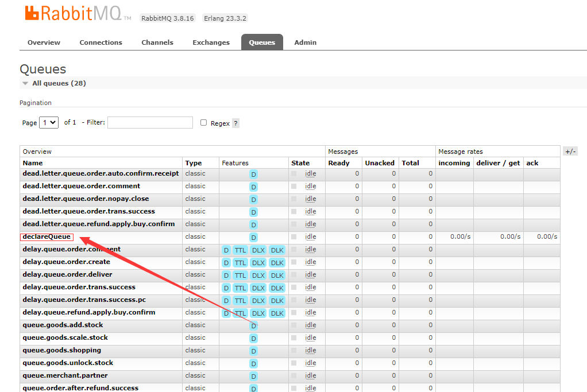Open delay.queue.order.deliver queue
Image resolution: width=587 pixels, height=392 pixels.
point(67,274)
